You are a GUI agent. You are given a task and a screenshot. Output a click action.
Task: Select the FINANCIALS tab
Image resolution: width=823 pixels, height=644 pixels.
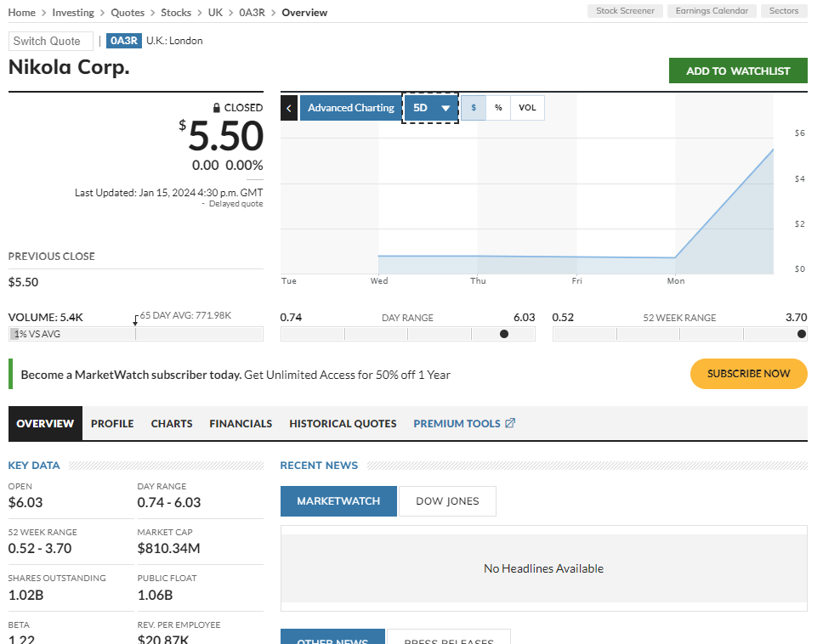click(x=241, y=423)
